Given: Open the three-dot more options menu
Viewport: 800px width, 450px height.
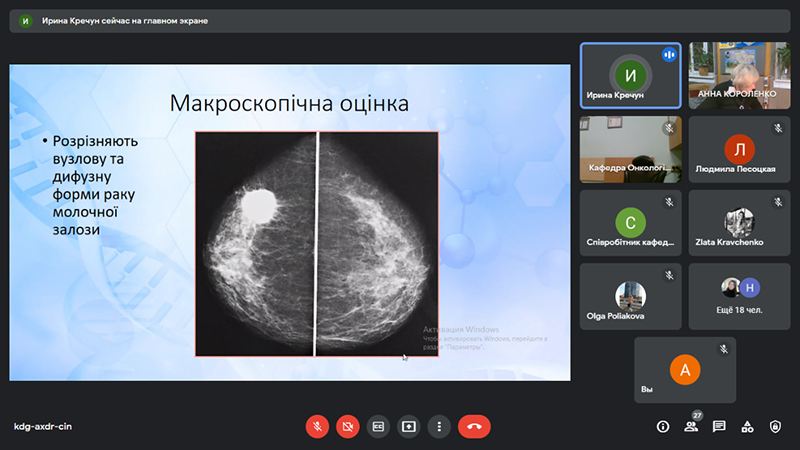Looking at the screenshot, I should coord(439,426).
